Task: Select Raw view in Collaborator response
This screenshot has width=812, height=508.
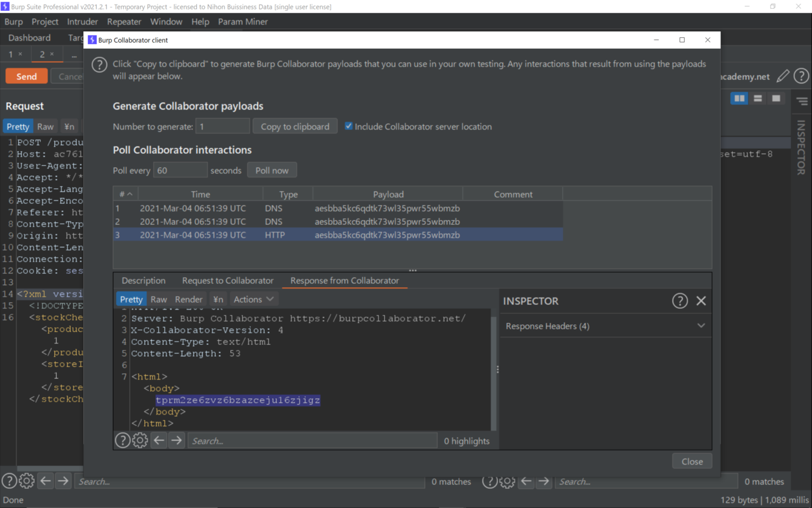Action: pos(159,299)
